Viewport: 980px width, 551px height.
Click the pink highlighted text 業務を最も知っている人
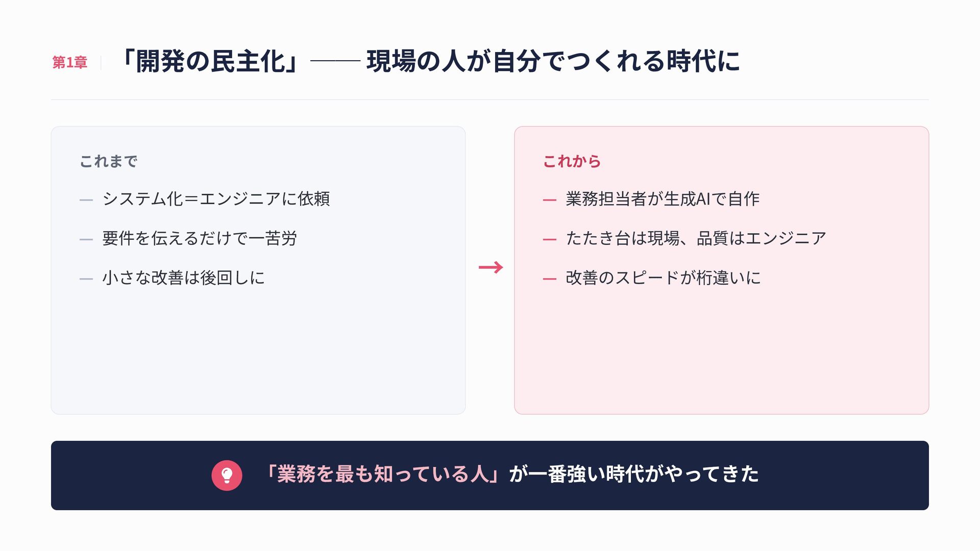(383, 474)
